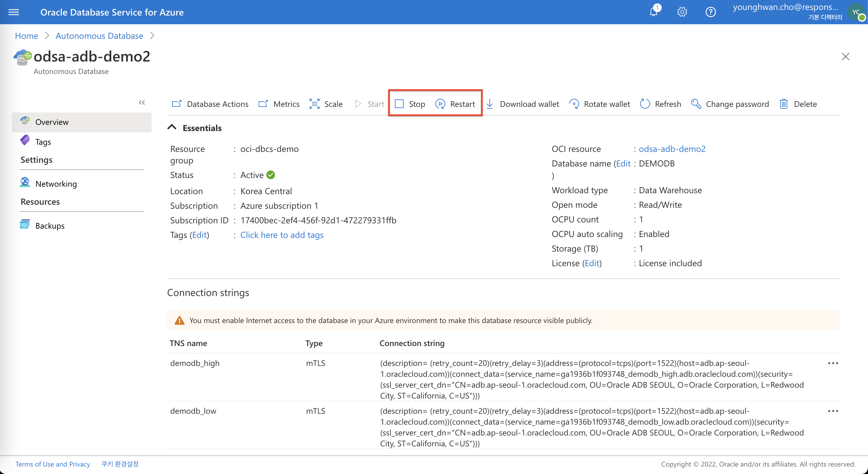Open the odsa-adb-demo2 OCI resource link

pos(672,148)
